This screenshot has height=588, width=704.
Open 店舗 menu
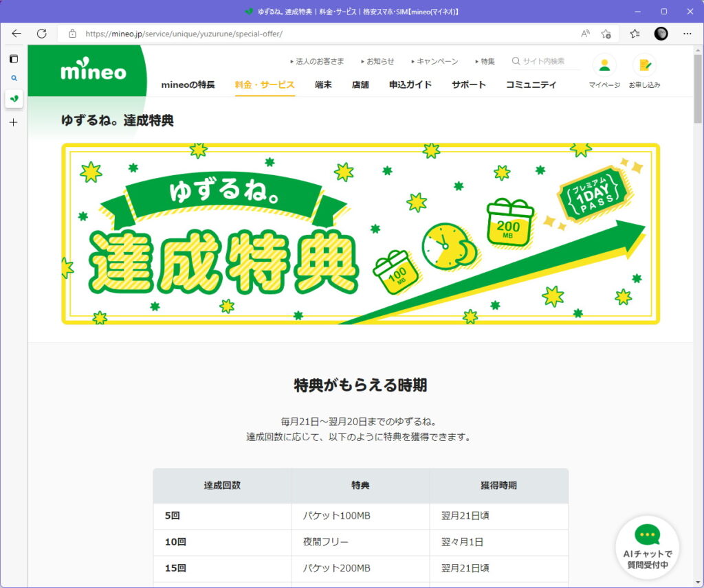[x=360, y=84]
